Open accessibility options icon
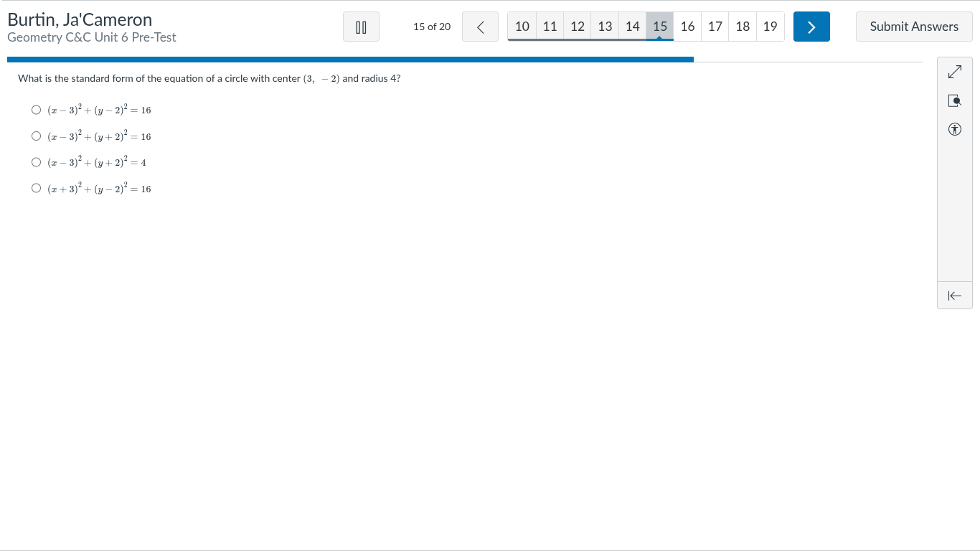Viewport: 980px width, 551px height. click(954, 130)
